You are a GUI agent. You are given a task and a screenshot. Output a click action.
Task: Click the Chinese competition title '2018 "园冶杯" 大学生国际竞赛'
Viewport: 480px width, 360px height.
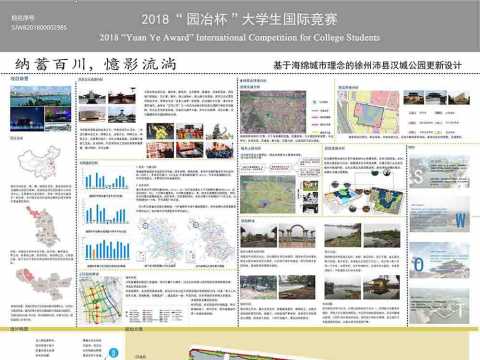coord(239,19)
